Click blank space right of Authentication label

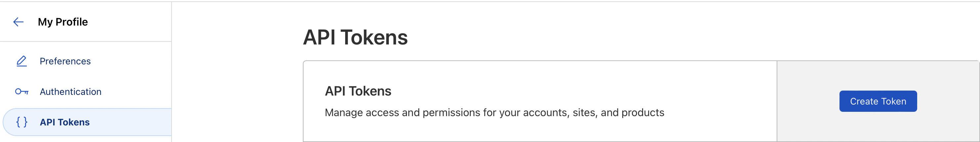pos(136,92)
